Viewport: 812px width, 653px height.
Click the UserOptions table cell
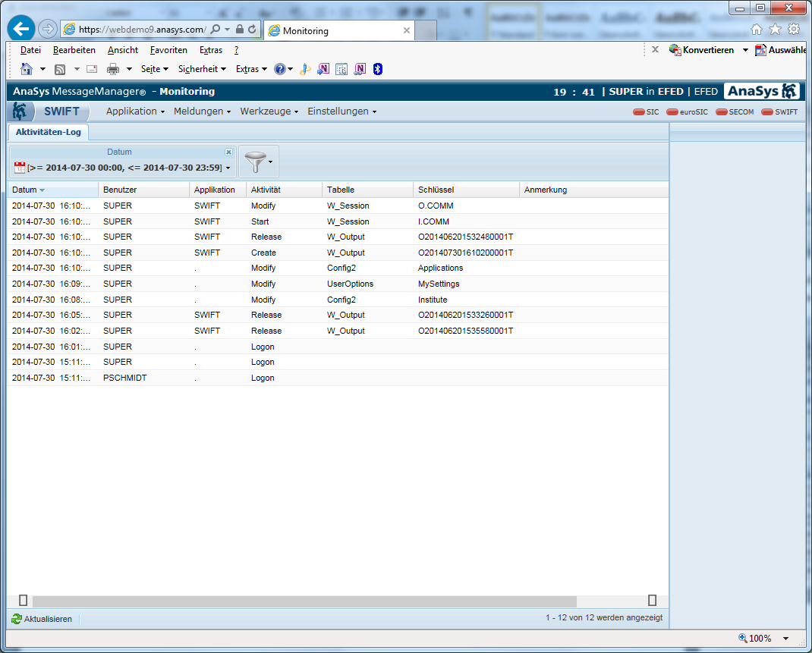350,284
